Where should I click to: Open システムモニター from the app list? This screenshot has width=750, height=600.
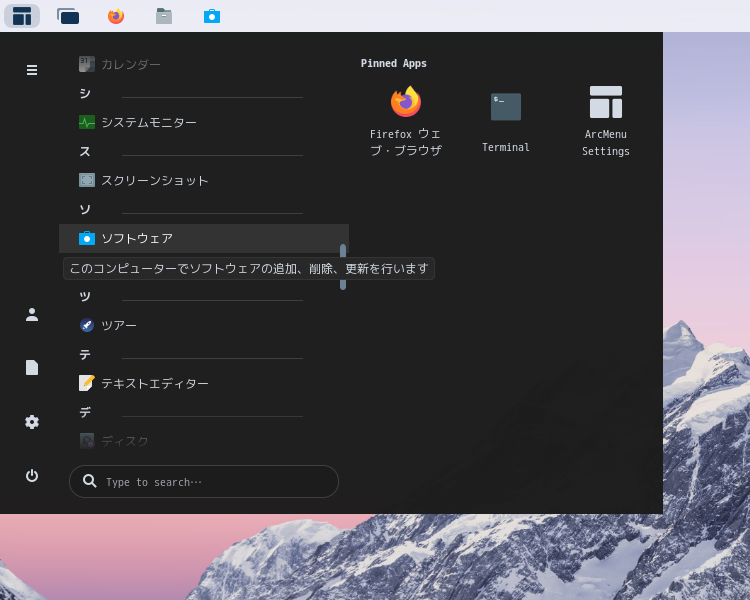204,122
